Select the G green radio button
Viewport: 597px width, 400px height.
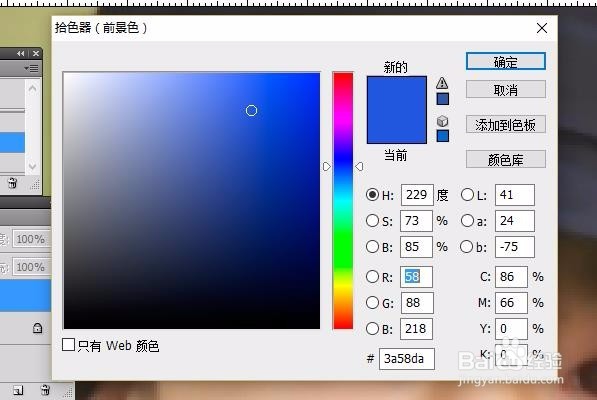point(372,303)
